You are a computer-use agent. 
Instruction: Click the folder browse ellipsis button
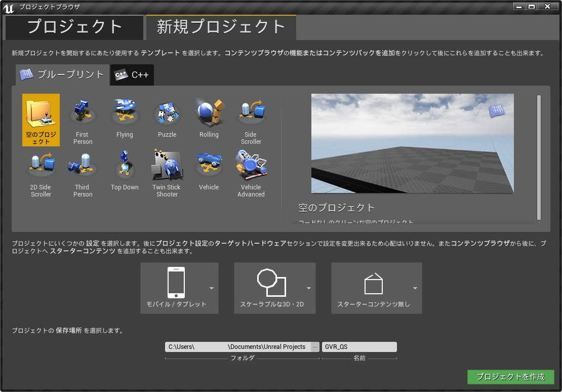315,347
